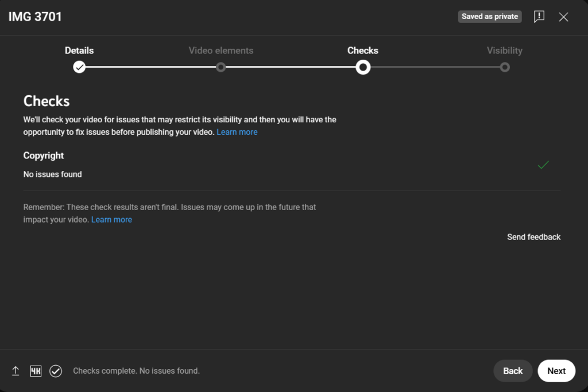Image resolution: width=588 pixels, height=392 pixels.
Task: Click the send feedback exclamation icon
Action: click(x=539, y=17)
